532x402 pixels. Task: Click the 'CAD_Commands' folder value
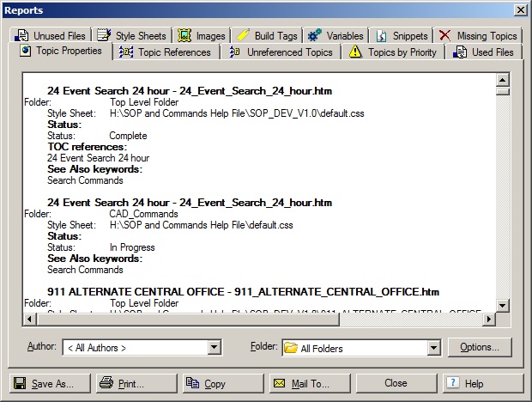click(143, 214)
